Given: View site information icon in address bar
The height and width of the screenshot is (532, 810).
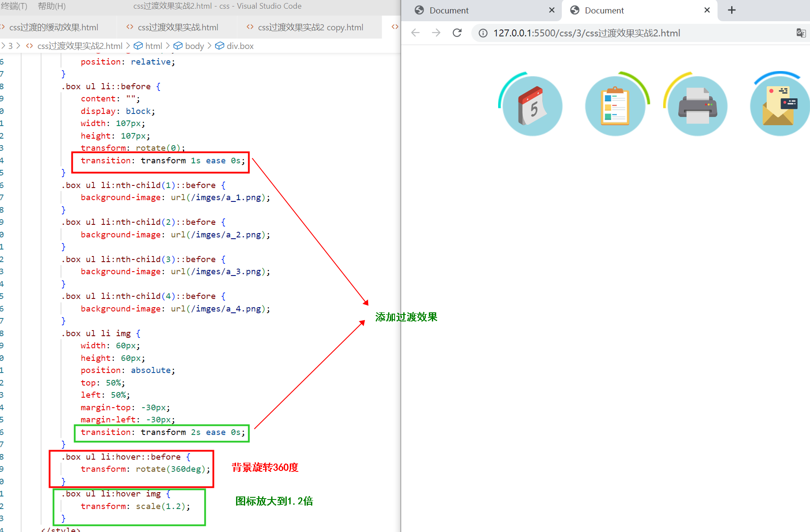Looking at the screenshot, I should pos(483,33).
